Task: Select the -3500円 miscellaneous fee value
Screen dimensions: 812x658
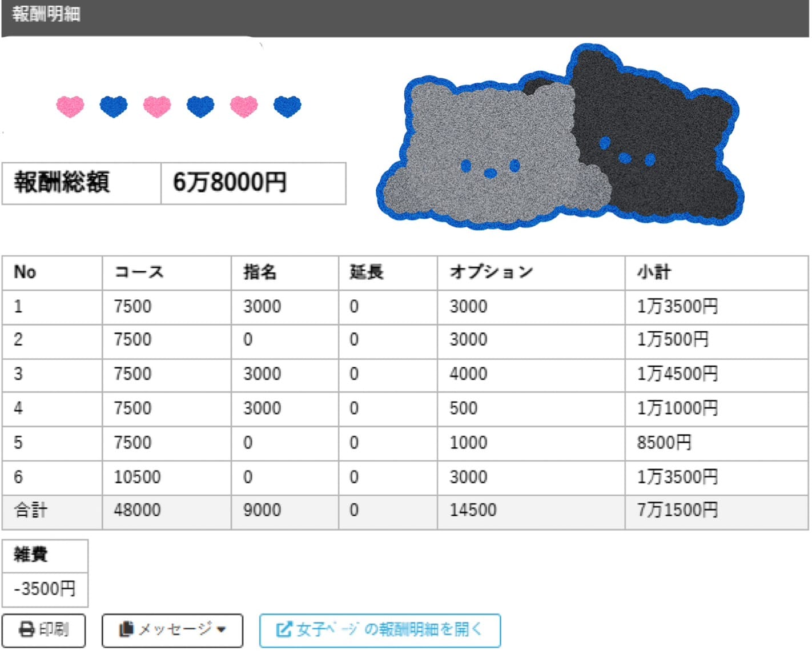Action: coord(45,589)
